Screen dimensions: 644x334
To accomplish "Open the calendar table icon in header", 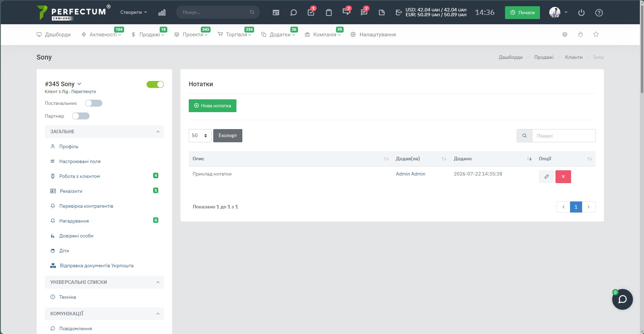I will point(276,12).
